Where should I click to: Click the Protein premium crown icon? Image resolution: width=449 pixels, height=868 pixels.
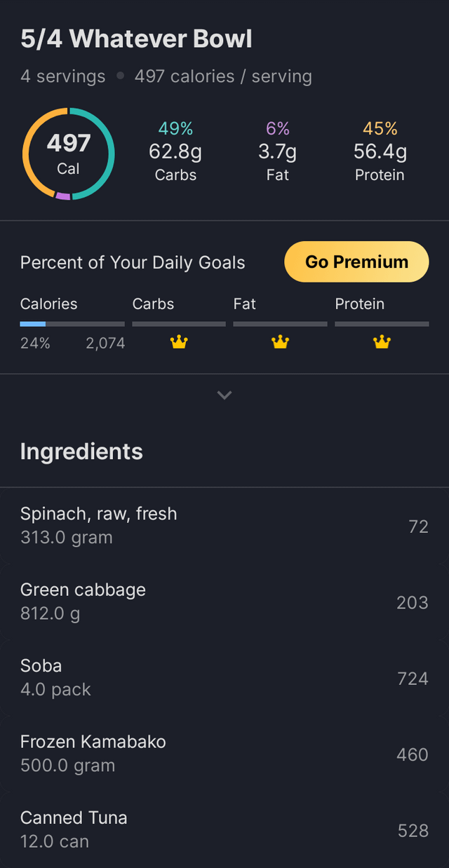point(382,342)
